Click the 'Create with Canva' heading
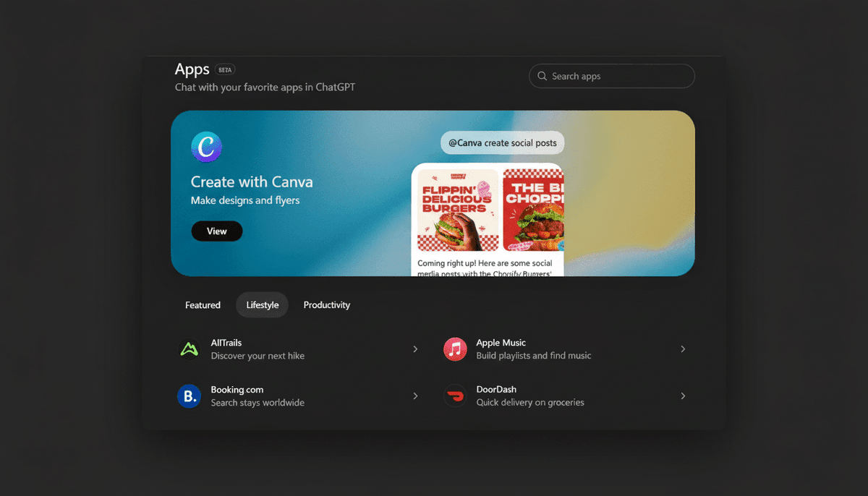Viewport: 868px width, 496px height. pos(252,182)
